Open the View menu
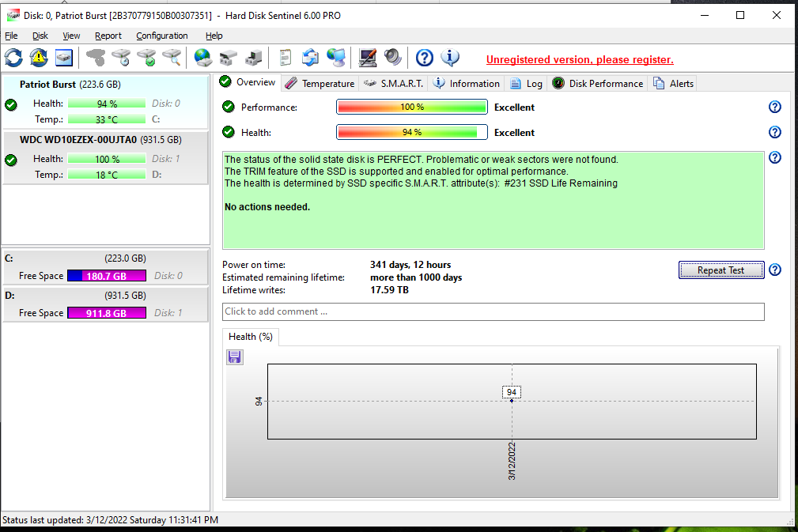 coord(71,36)
